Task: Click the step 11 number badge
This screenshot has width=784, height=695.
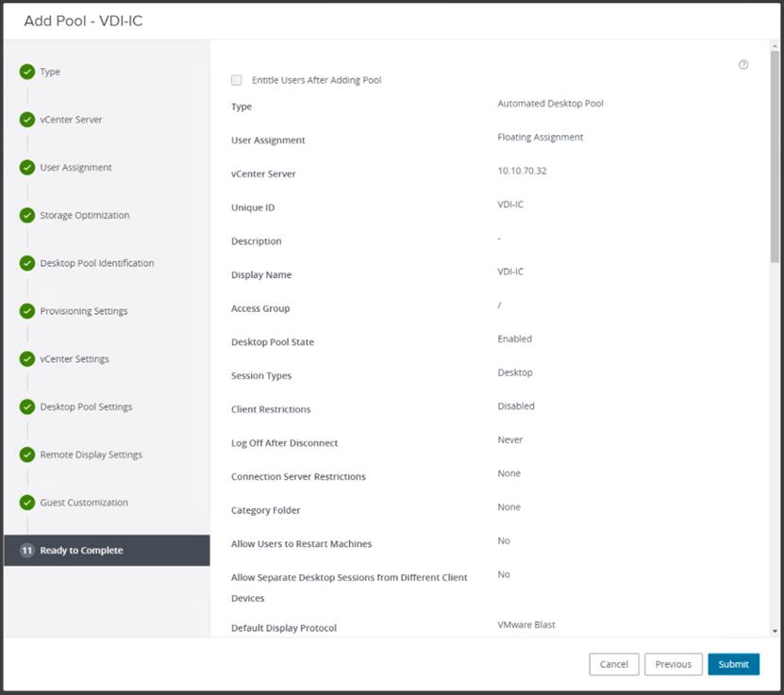Action: click(27, 551)
